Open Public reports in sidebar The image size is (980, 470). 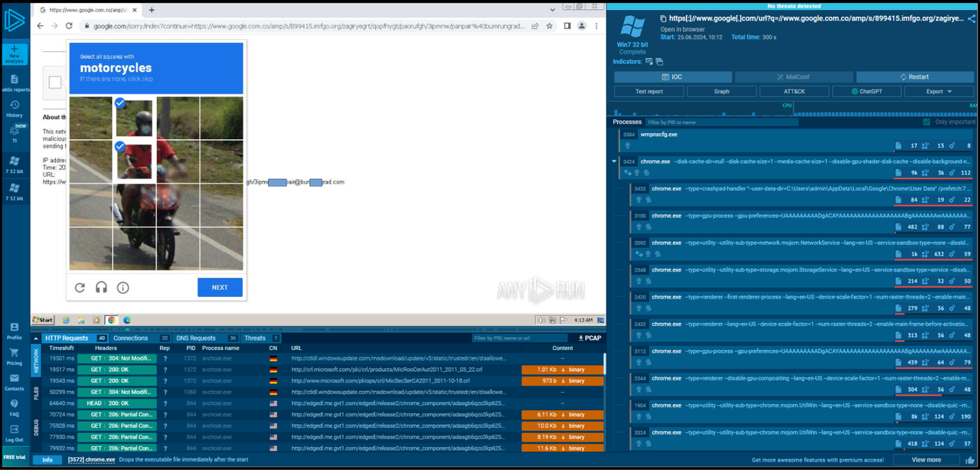(15, 83)
